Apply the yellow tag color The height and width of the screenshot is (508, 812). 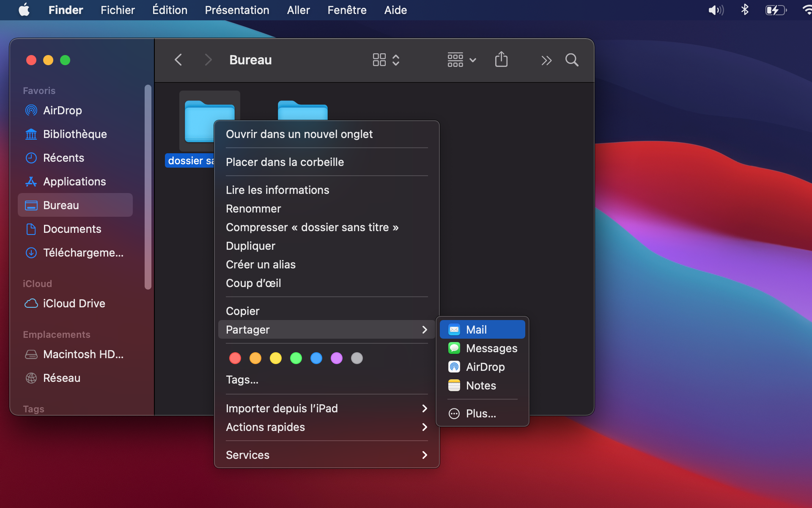click(276, 359)
